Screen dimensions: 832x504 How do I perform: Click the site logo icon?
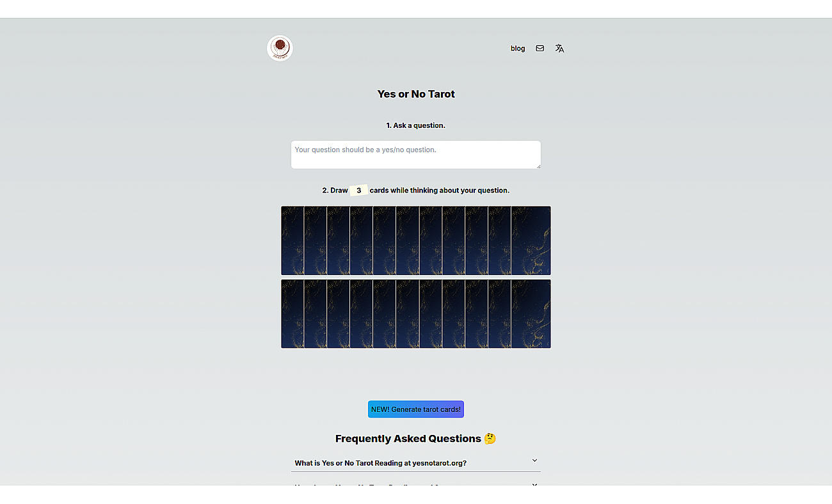[280, 48]
